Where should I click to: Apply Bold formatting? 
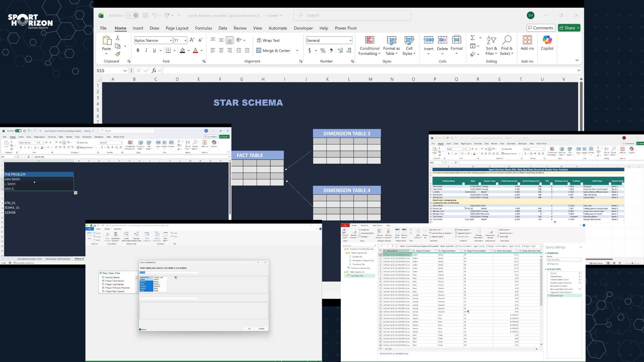[x=138, y=51]
